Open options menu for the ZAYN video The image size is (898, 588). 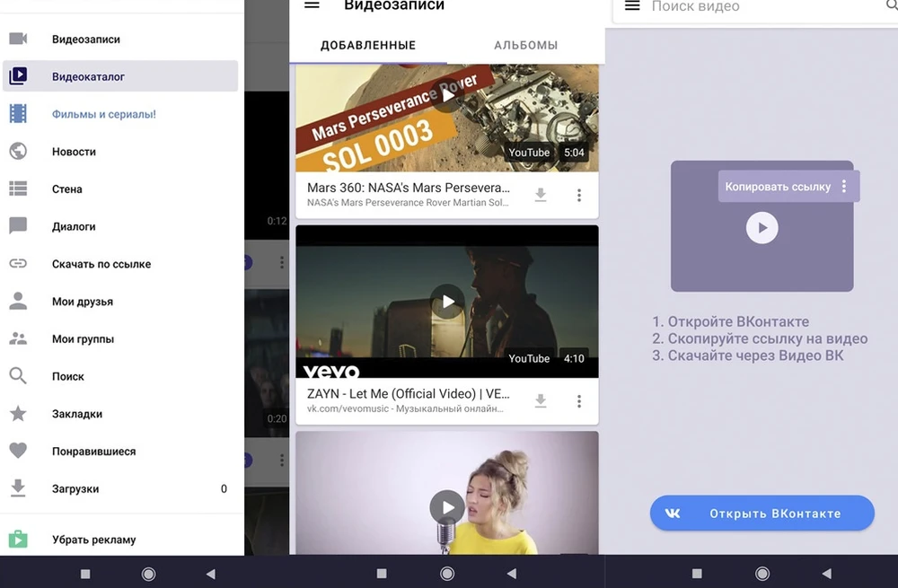(579, 400)
